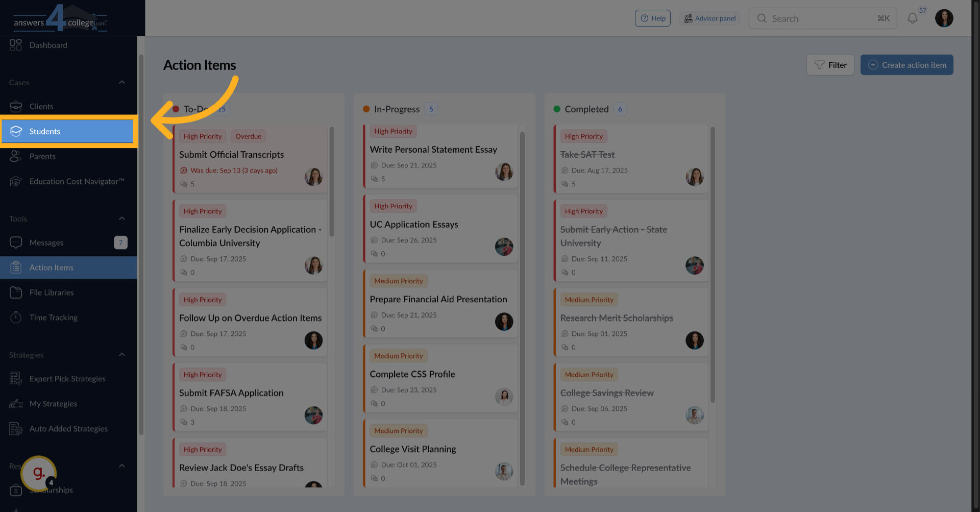Image resolution: width=980 pixels, height=512 pixels.
Task: Click the Expert Pick Strategies icon
Action: pyautogui.click(x=16, y=379)
